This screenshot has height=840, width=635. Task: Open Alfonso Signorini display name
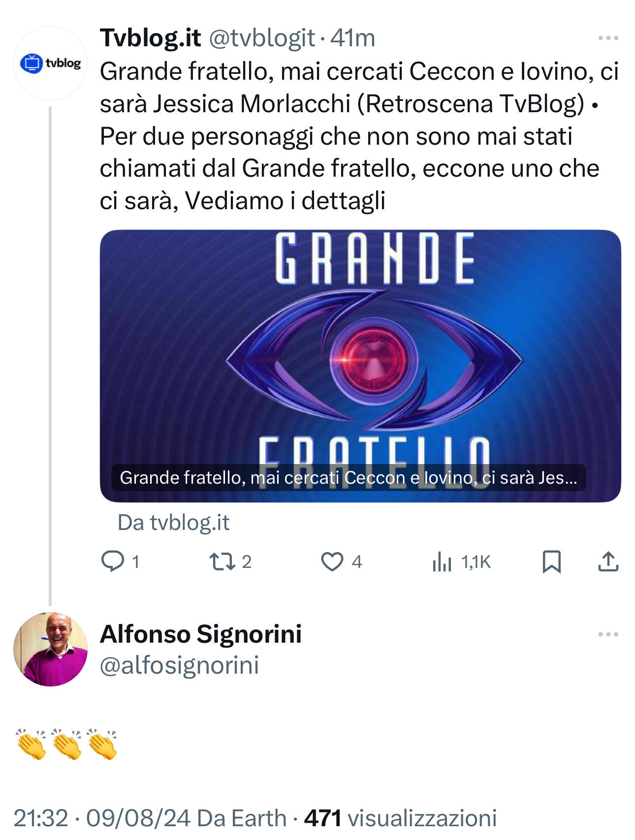pos(201,634)
